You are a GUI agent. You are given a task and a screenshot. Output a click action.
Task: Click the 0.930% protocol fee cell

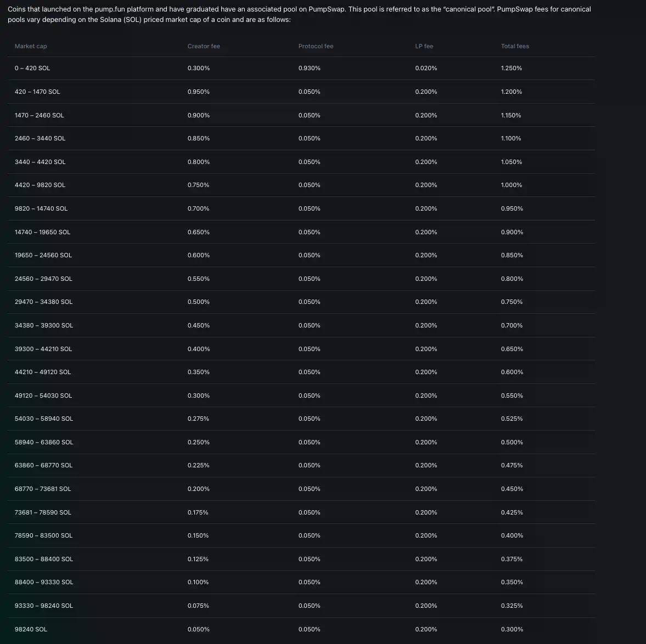click(x=310, y=68)
